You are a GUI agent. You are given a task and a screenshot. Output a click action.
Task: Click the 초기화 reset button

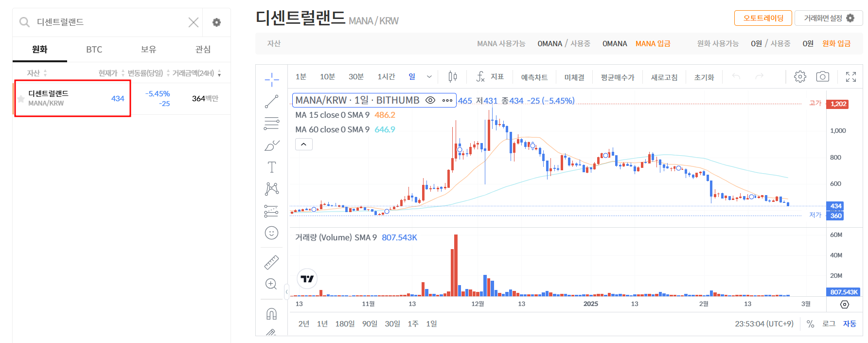704,77
